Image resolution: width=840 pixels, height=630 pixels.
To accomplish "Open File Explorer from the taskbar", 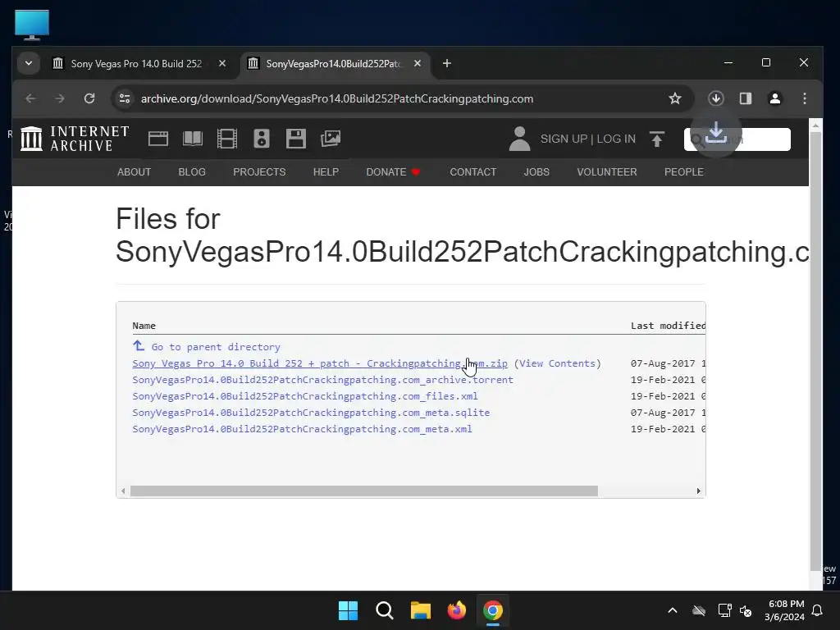I will click(x=421, y=610).
